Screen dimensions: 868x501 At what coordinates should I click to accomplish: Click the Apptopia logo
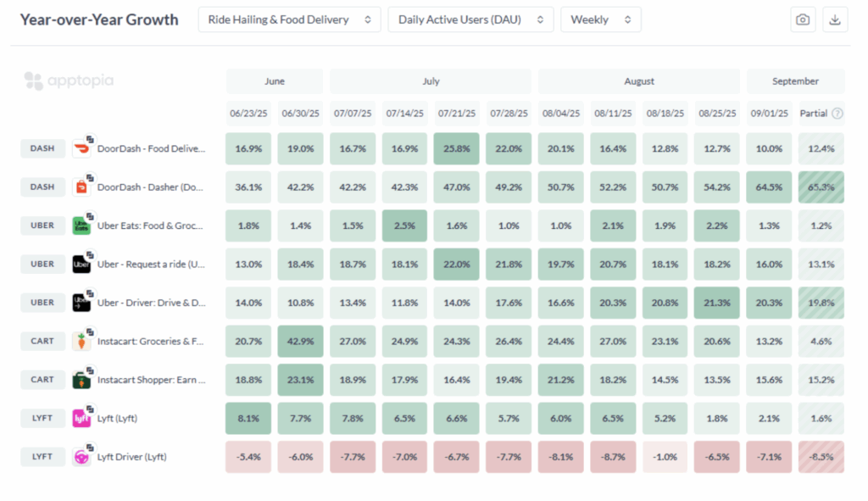pos(70,81)
